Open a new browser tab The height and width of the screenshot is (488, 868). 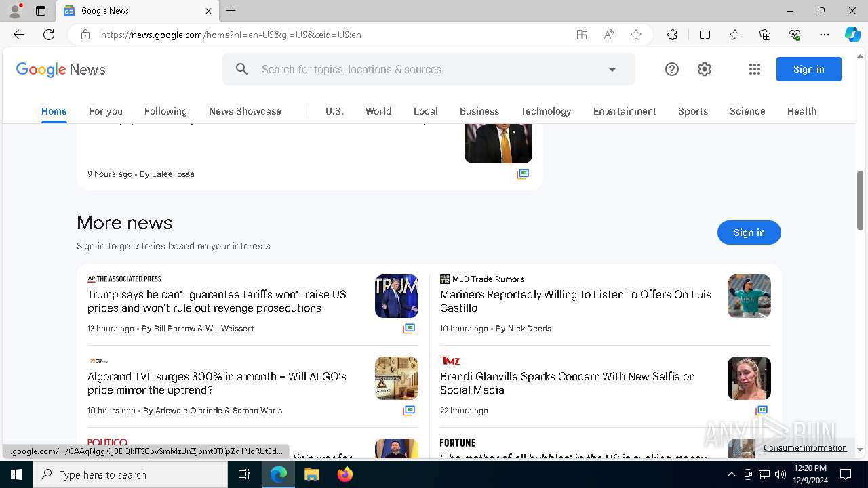231,11
